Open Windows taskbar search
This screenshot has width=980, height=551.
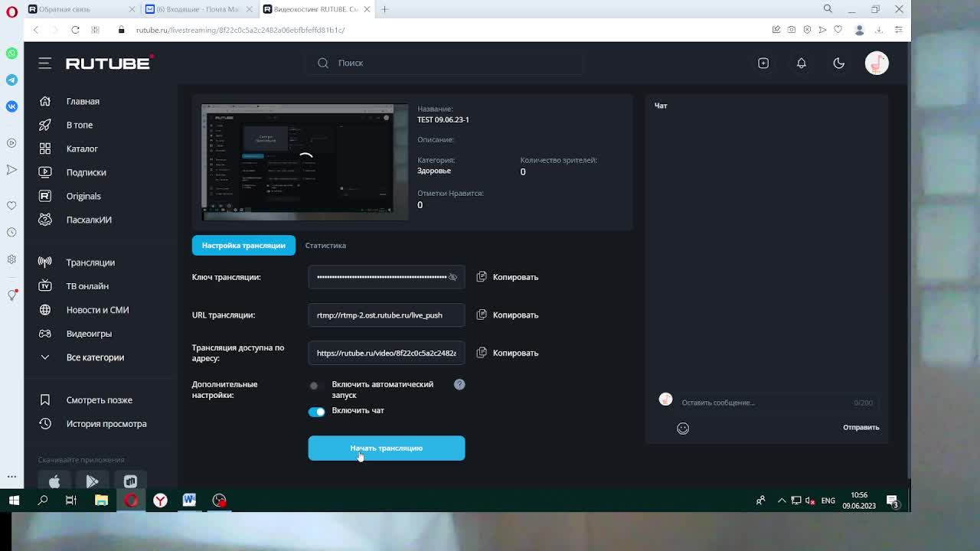coord(43,500)
